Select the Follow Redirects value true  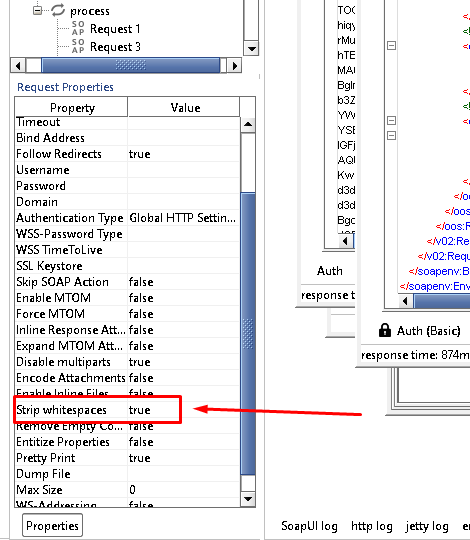pos(139,154)
